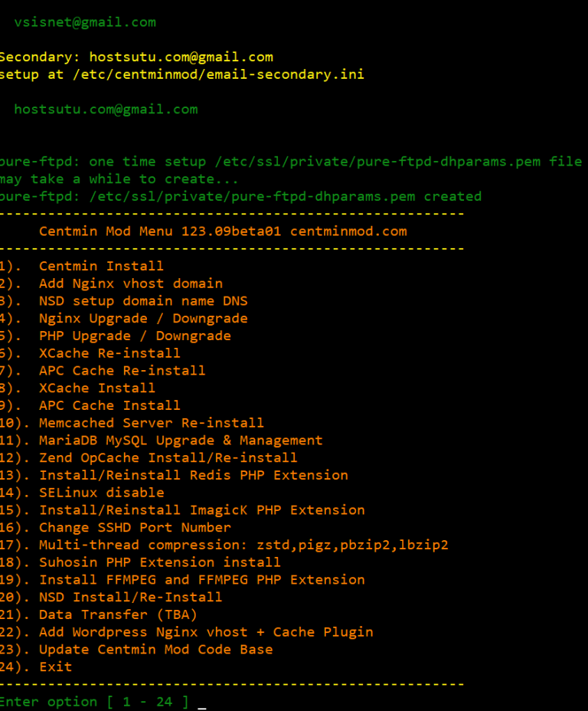
Task: Click the Exit menu option
Action: (x=56, y=667)
